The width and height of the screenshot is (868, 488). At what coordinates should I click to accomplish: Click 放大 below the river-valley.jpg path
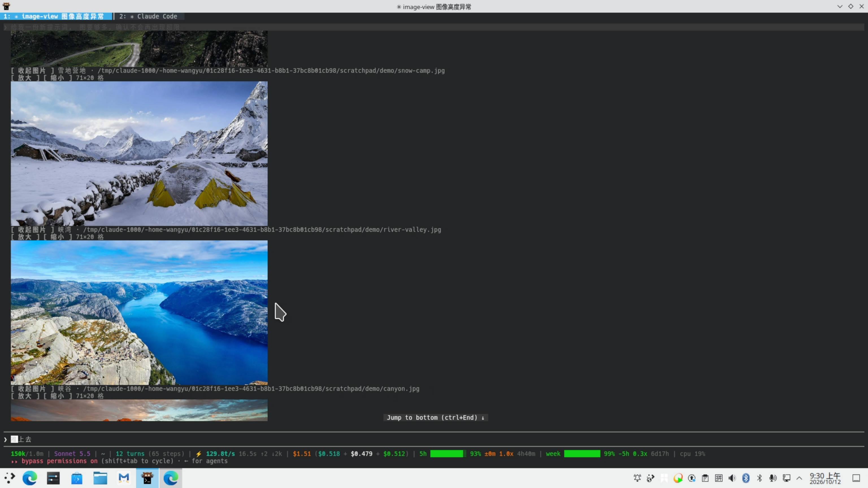(x=25, y=237)
